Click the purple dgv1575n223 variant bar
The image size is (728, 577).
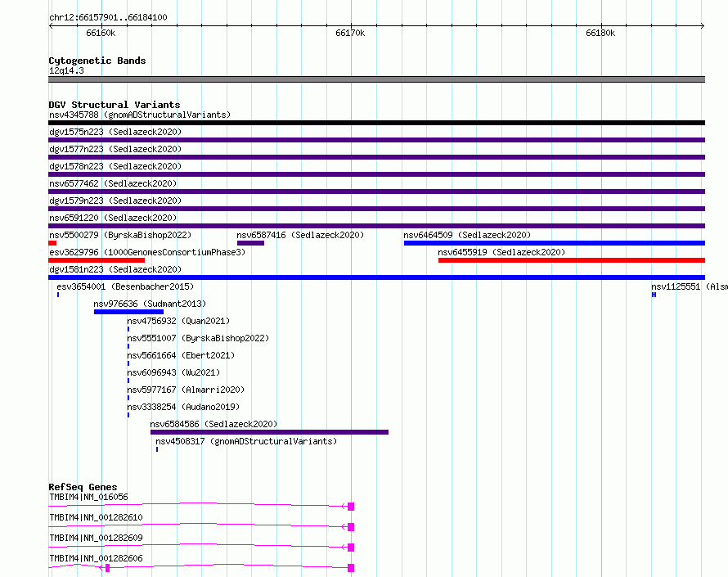click(376, 140)
